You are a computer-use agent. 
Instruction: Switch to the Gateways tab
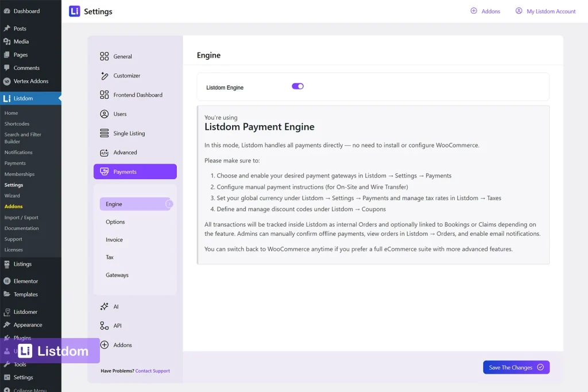[117, 275]
